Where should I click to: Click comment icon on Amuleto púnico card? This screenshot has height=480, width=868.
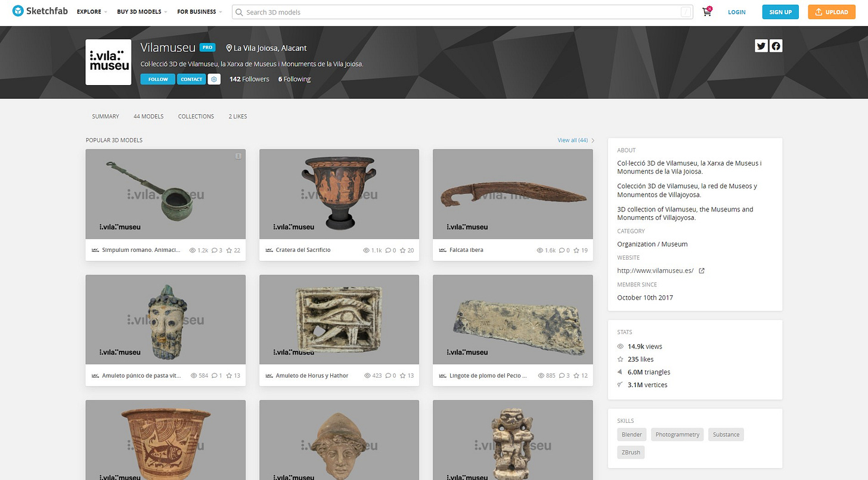click(x=215, y=376)
